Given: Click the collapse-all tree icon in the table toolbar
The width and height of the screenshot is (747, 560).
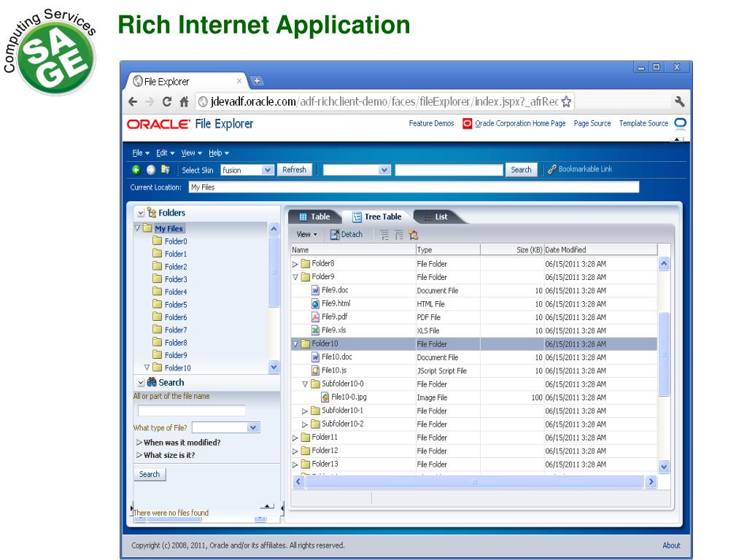Looking at the screenshot, I should point(399,235).
